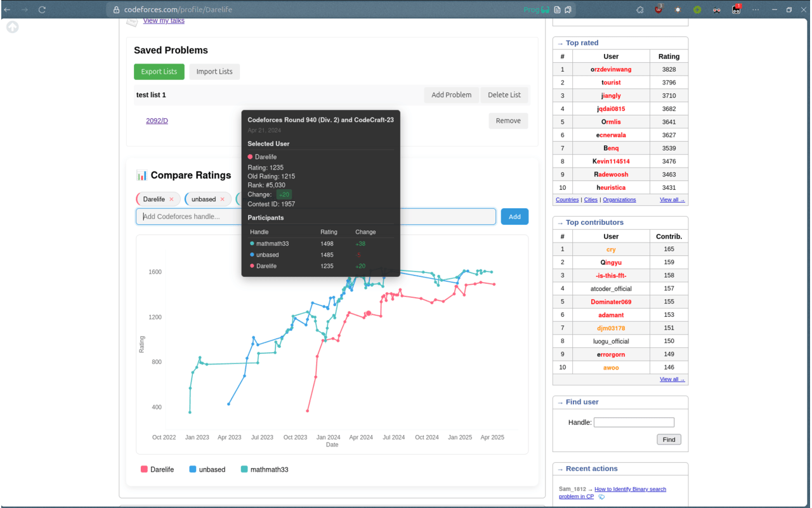
Task: Click the Export Lists button
Action: (159, 72)
